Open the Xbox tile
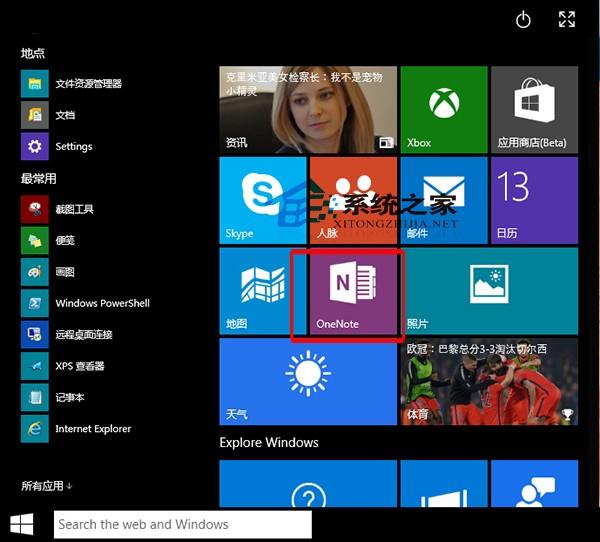Screen dimensions: 600x542 [444, 110]
